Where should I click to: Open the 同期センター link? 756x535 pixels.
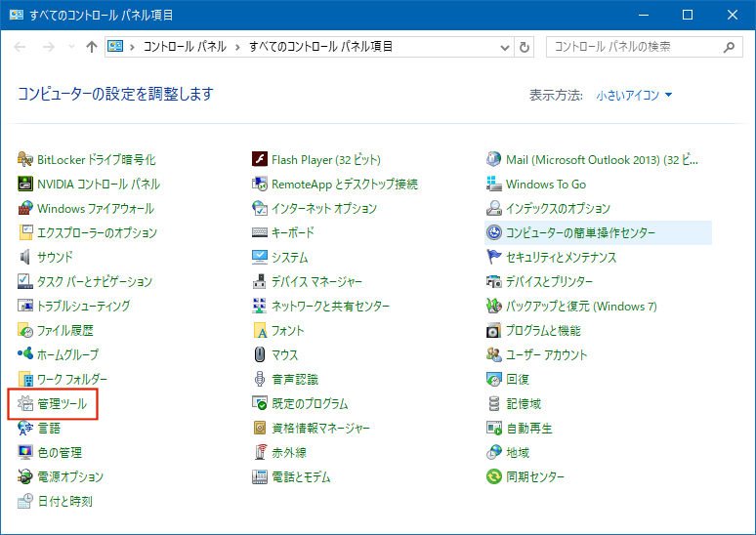point(535,477)
